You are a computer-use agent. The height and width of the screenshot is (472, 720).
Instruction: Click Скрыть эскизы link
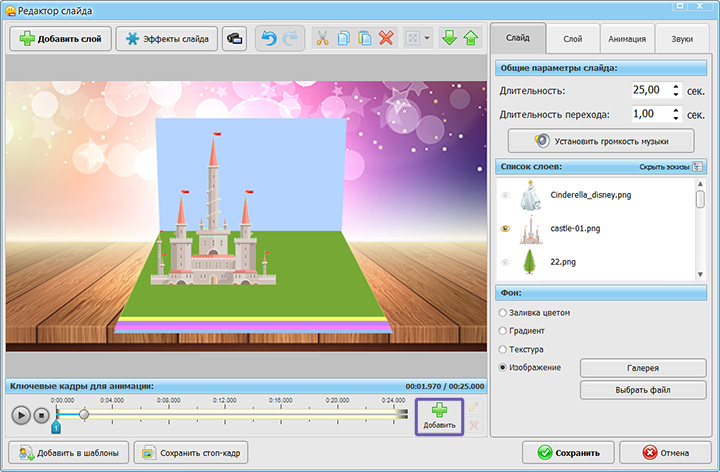[x=664, y=167]
